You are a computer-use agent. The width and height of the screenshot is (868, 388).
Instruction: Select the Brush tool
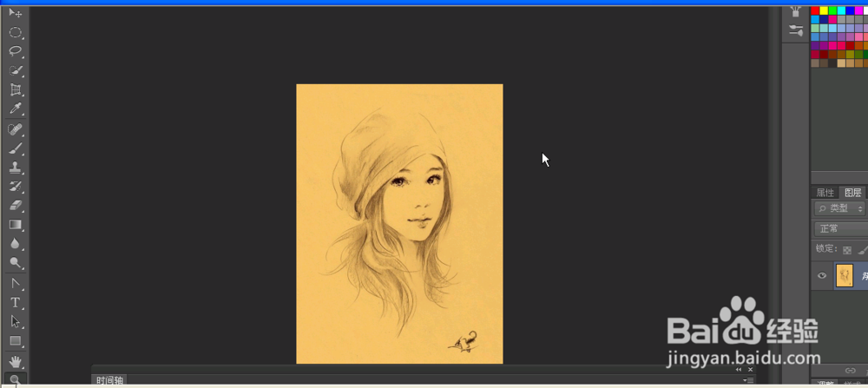coord(16,148)
